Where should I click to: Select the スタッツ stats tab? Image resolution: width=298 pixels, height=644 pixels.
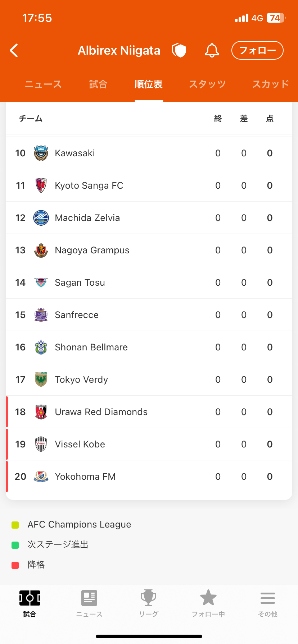click(207, 84)
